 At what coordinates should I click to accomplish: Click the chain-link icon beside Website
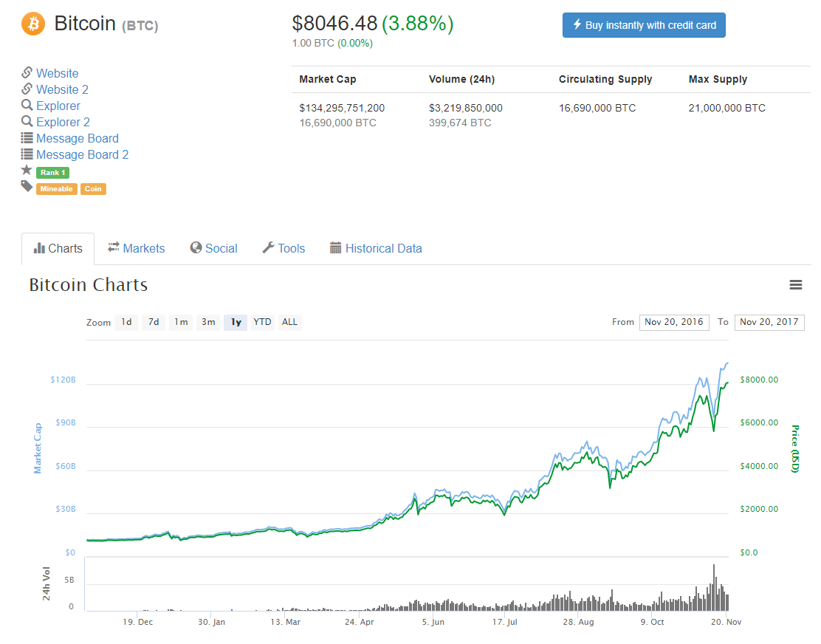[x=27, y=73]
